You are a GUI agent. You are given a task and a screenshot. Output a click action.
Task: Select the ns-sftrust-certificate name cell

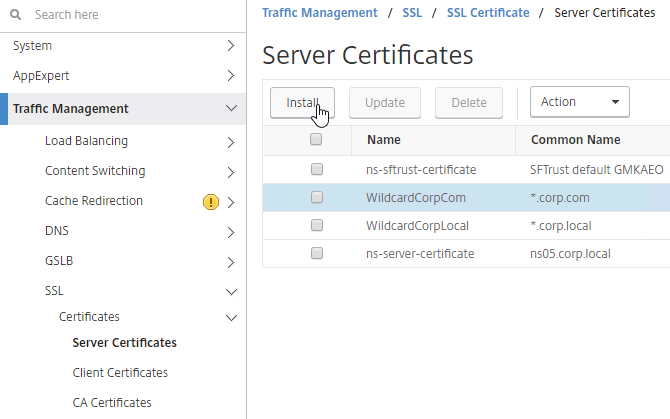421,170
